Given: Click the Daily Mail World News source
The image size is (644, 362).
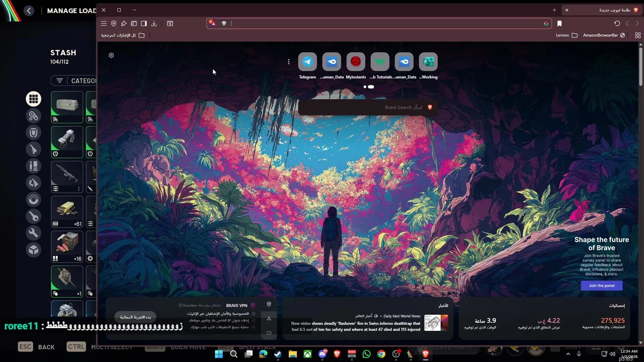Looking at the screenshot, I should [x=402, y=316].
